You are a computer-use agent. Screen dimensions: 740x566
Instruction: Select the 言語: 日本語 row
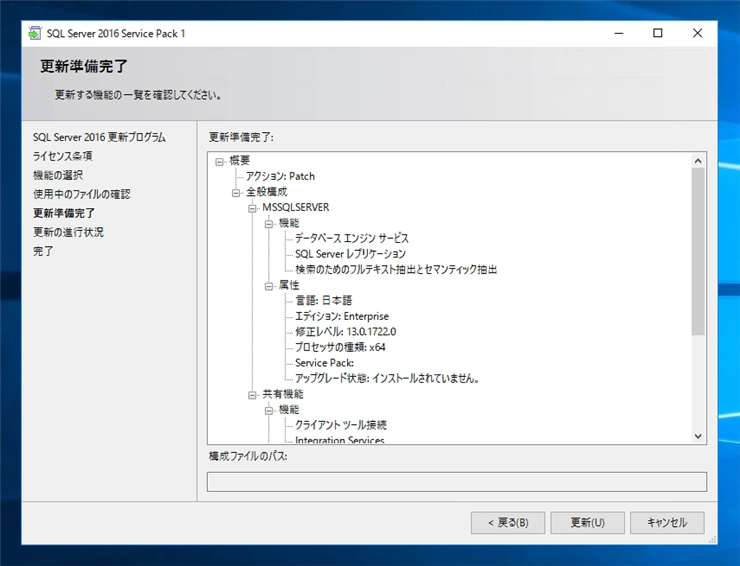click(x=324, y=301)
